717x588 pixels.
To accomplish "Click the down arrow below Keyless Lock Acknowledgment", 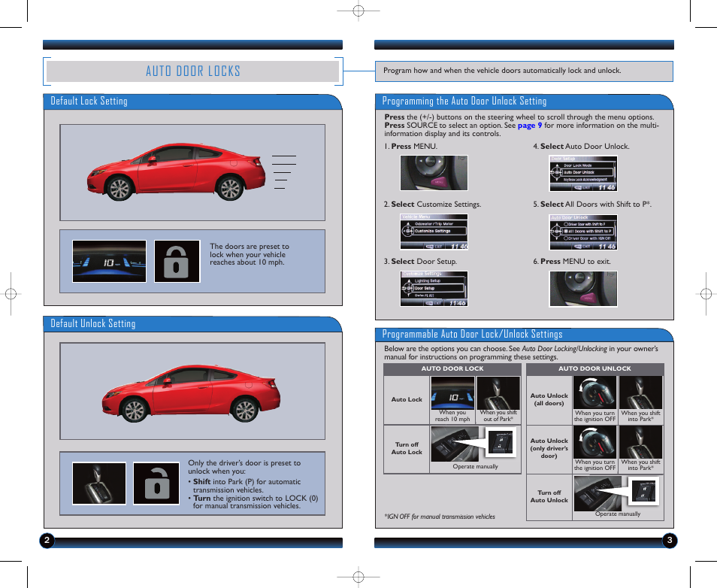I will 557,180.
